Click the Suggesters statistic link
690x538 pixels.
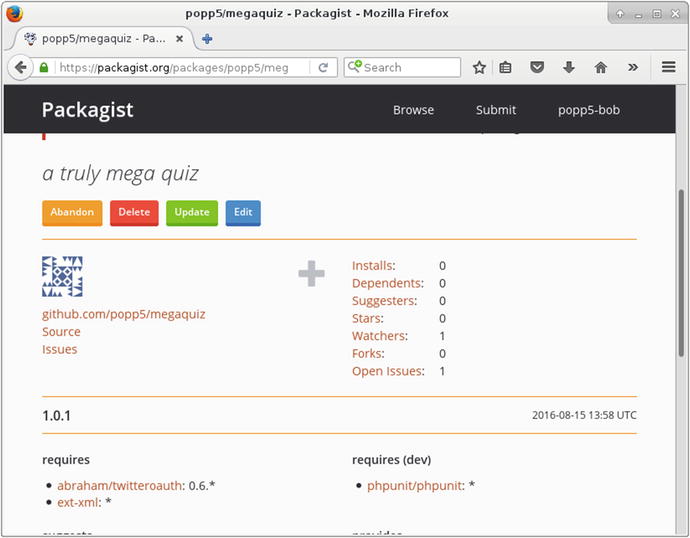tap(384, 301)
